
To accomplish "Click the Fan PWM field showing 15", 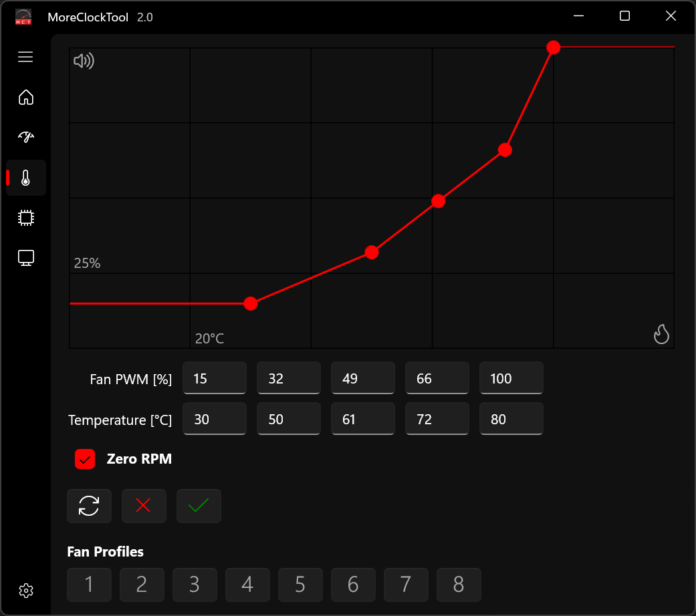I will click(215, 379).
